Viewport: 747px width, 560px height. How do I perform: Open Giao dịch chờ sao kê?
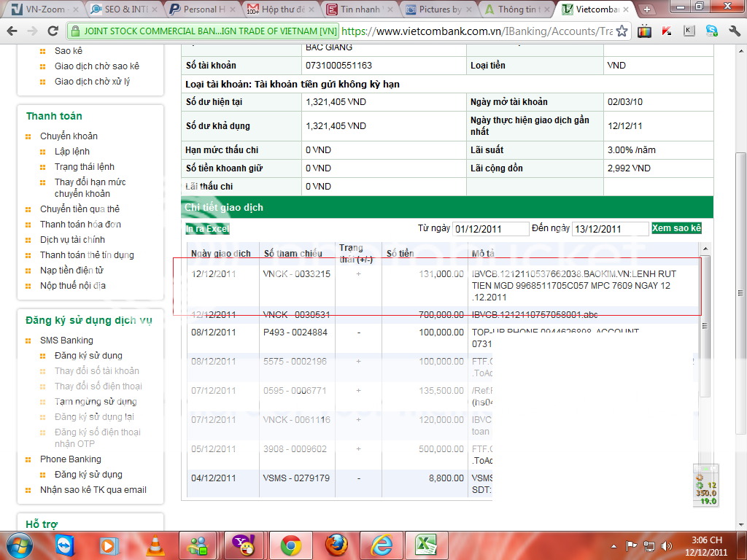coord(97,66)
